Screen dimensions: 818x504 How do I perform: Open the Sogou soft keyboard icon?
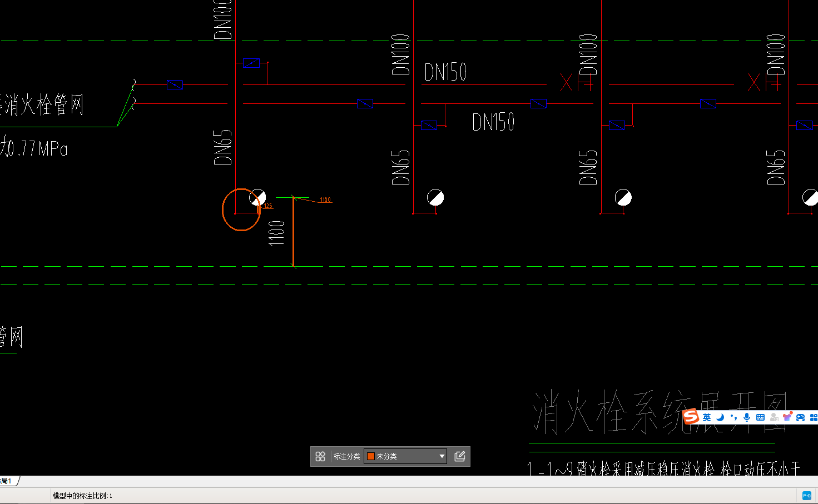tap(760, 417)
